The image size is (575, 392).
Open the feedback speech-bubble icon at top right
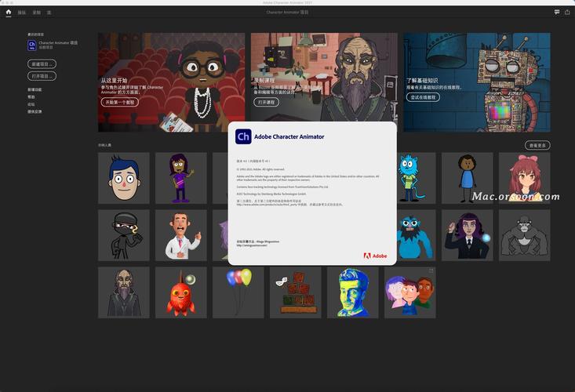tap(557, 12)
